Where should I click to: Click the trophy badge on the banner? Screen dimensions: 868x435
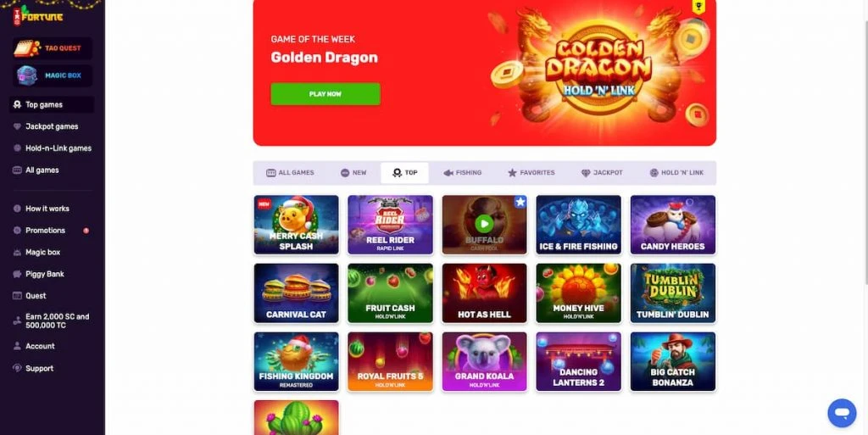click(x=698, y=6)
